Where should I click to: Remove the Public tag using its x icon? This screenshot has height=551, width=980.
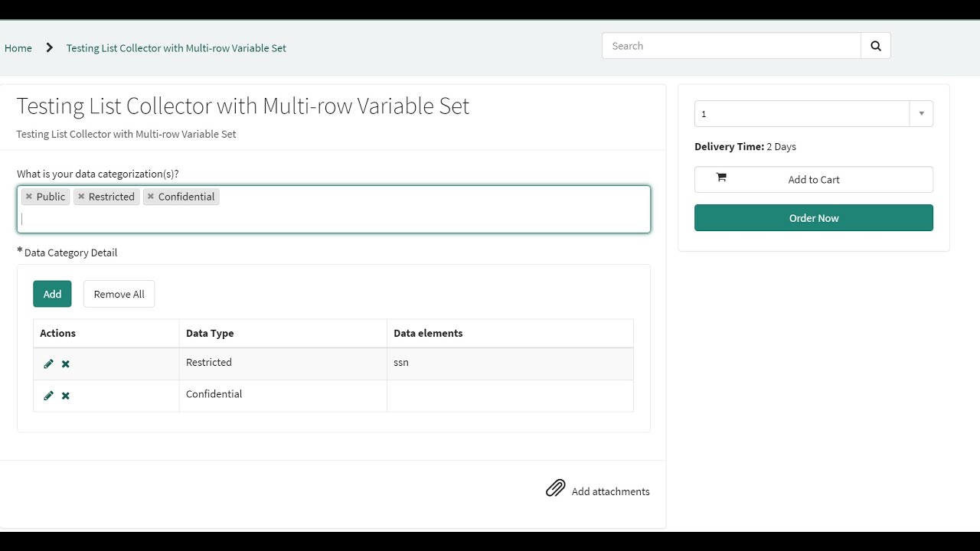(x=28, y=197)
